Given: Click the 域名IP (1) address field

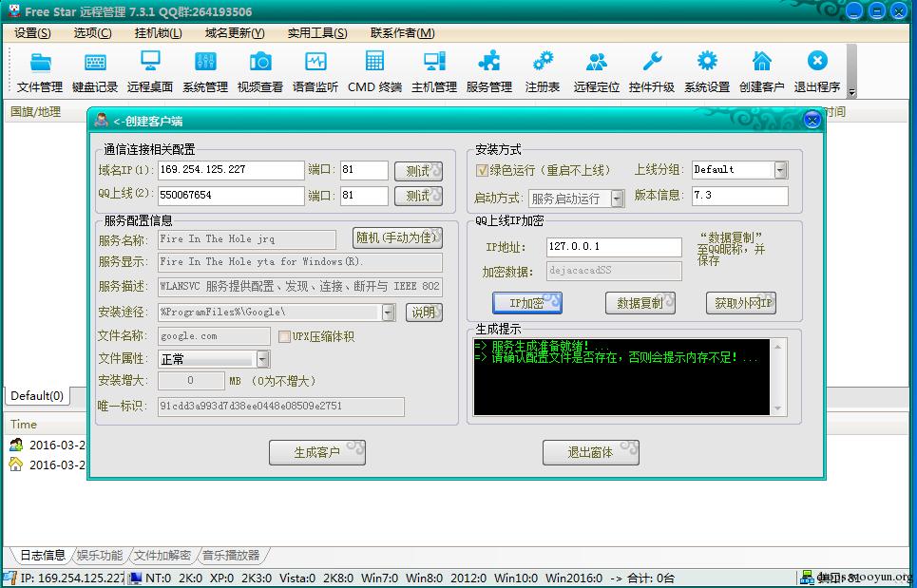Looking at the screenshot, I should [x=230, y=169].
